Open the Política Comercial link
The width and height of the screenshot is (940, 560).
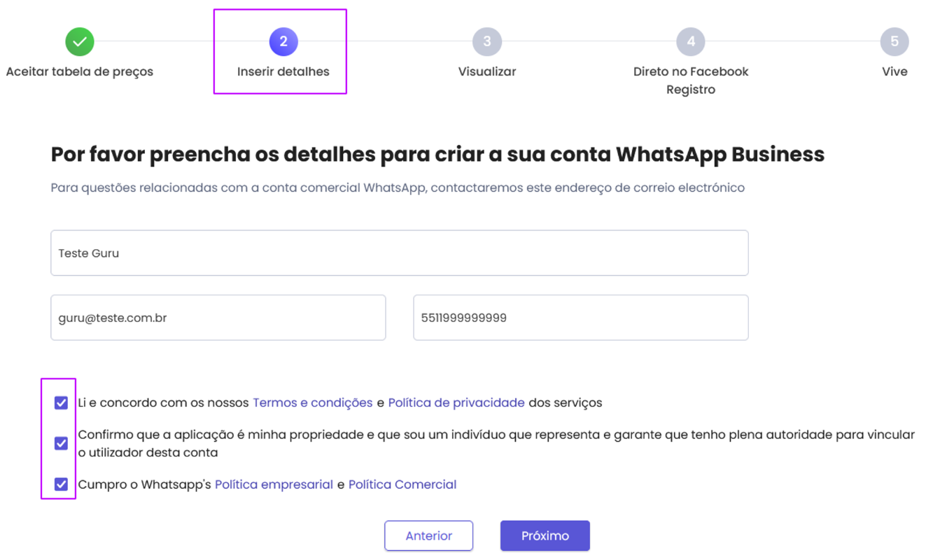coord(402,484)
